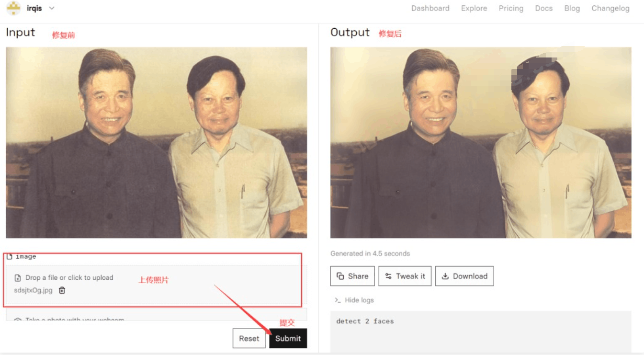Go to the Explore page
This screenshot has width=644, height=355.
tap(474, 8)
